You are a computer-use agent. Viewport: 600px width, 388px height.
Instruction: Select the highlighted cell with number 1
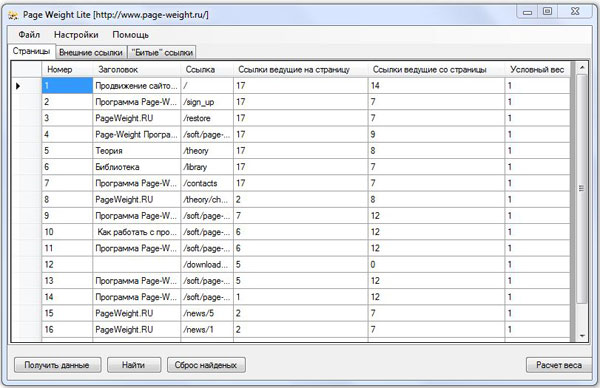[67, 86]
